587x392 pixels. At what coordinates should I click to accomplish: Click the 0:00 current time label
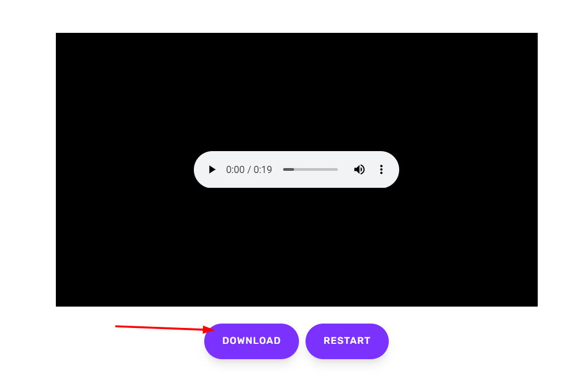click(235, 170)
